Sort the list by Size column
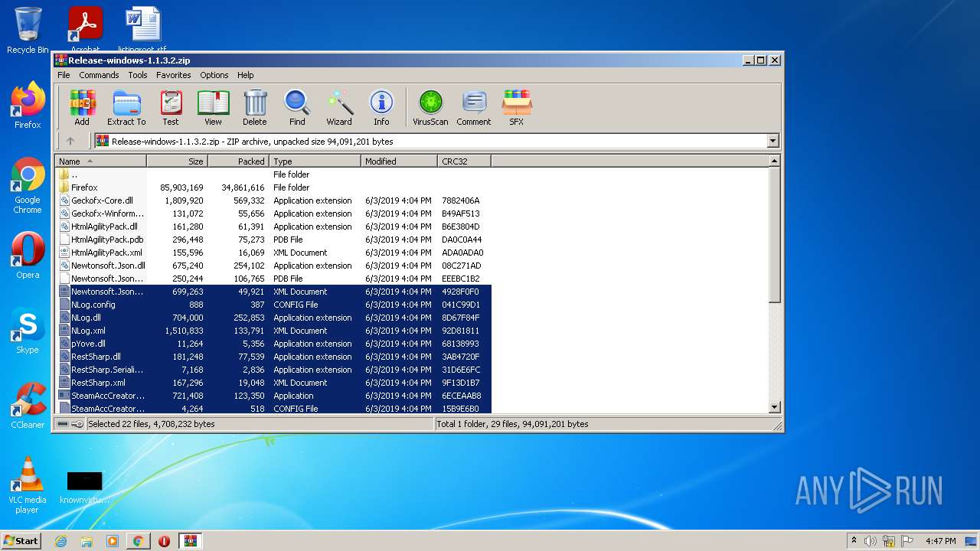Screen dimensions: 980x551 pos(178,161)
